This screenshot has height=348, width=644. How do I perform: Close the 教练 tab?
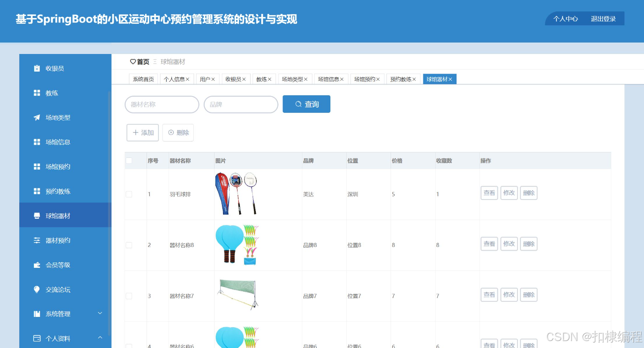click(x=269, y=79)
